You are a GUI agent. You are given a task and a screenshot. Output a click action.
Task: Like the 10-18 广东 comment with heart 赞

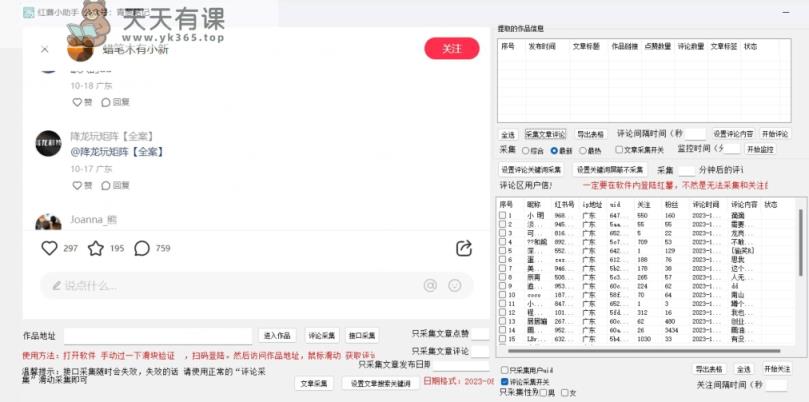coord(82,102)
